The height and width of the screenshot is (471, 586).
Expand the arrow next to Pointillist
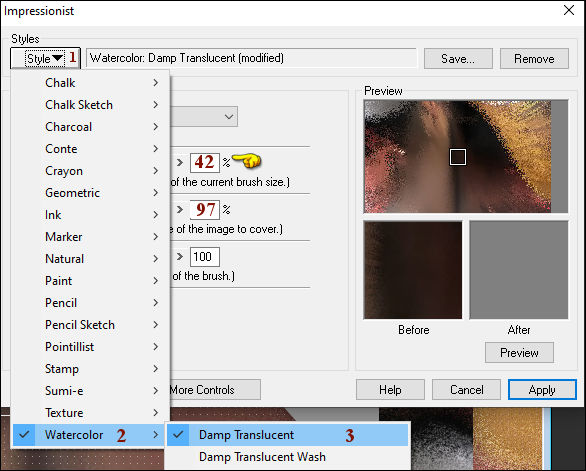(x=156, y=347)
